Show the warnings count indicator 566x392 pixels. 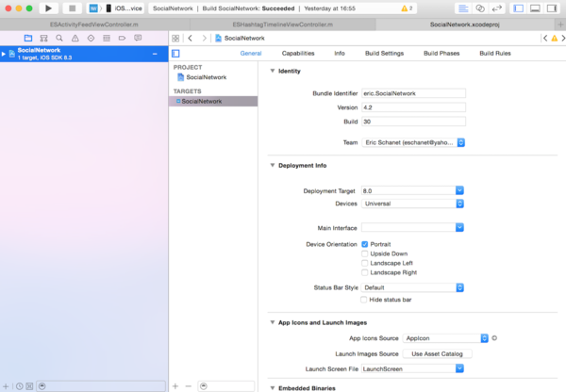pyautogui.click(x=407, y=8)
